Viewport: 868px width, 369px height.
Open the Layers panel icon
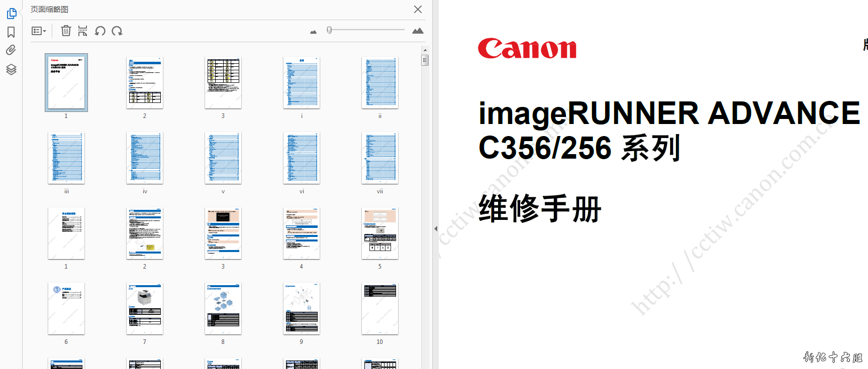(11, 69)
